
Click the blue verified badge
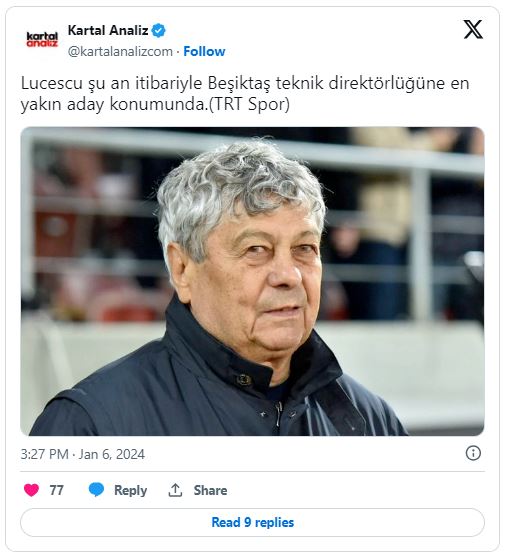[158, 31]
